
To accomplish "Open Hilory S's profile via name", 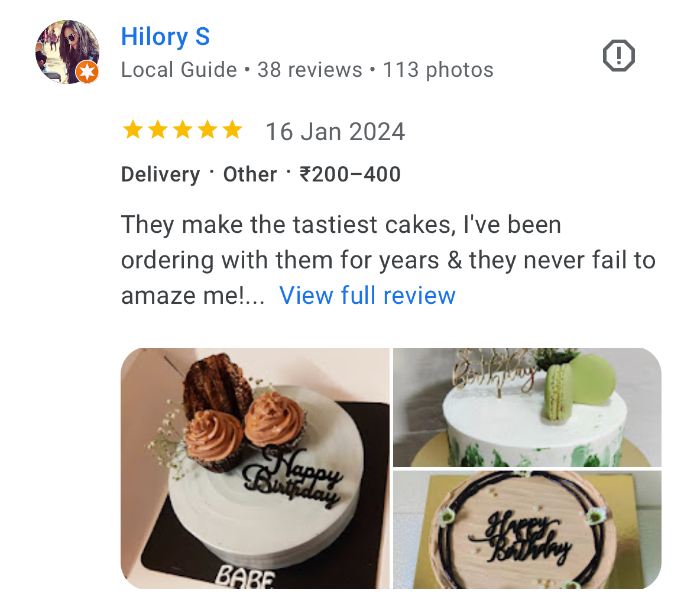I will (x=166, y=37).
